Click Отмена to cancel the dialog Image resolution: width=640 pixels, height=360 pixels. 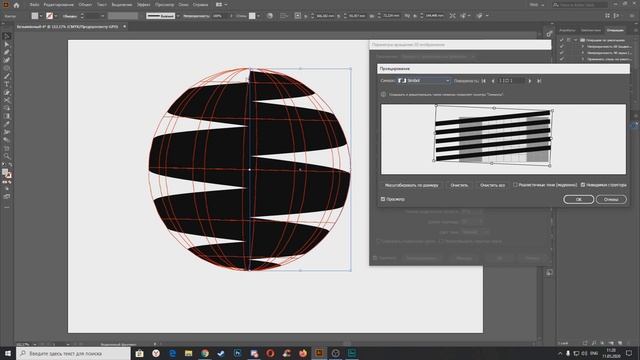[x=611, y=199]
